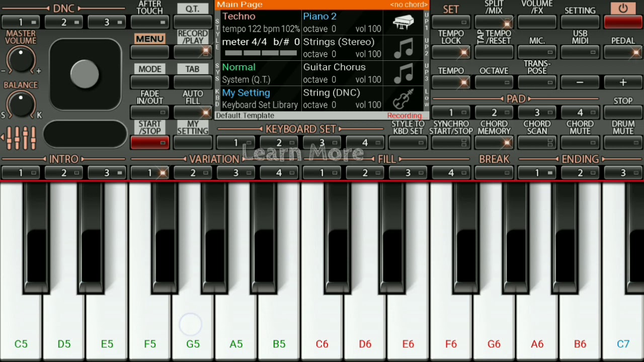Screen dimensions: 644x362
Task: Toggle the Record/Play button
Action: pos(193,51)
